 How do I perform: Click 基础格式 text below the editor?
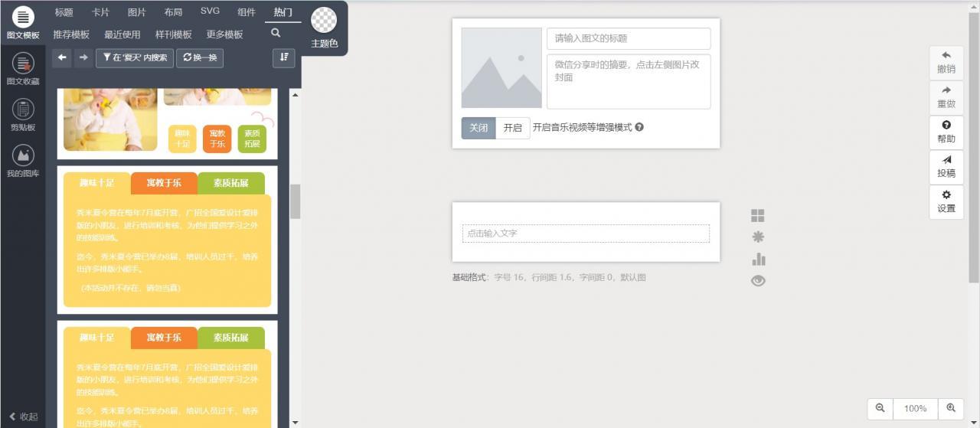(470, 277)
